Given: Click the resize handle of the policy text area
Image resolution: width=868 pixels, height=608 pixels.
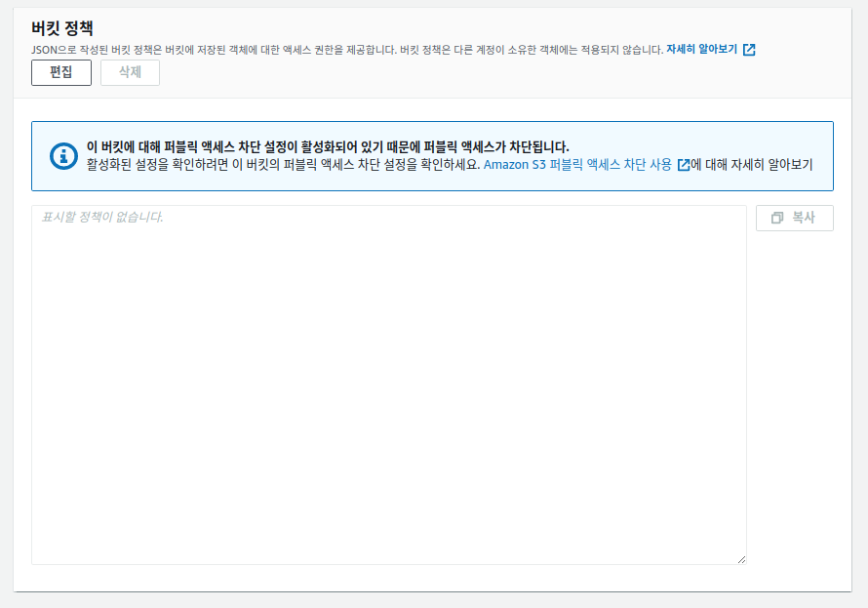Looking at the screenshot, I should coord(742,560).
